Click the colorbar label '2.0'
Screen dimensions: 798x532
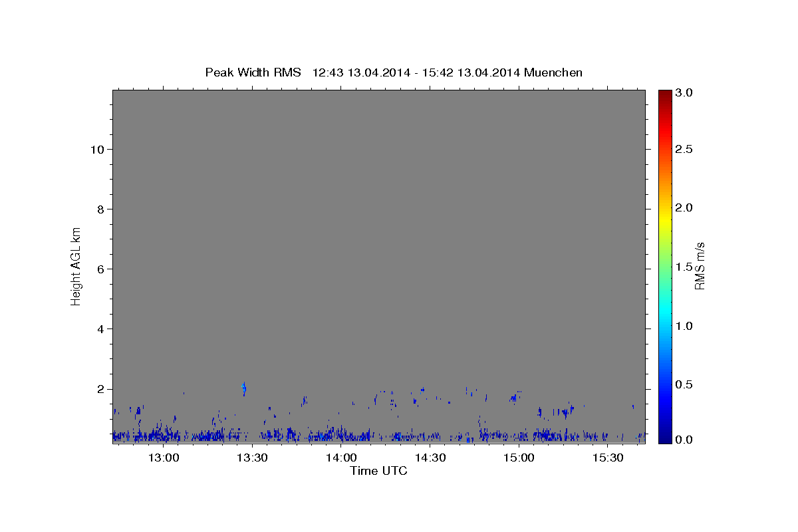point(685,208)
